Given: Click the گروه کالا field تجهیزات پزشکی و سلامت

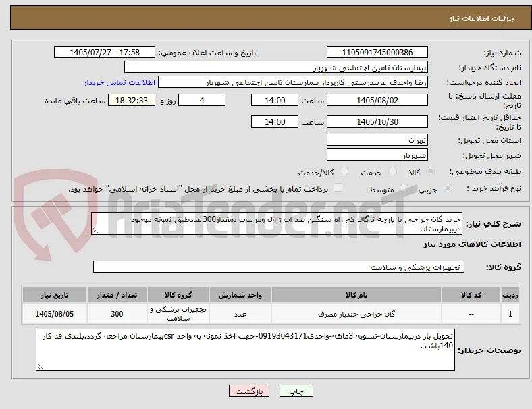Looking at the screenshot, I should click(x=279, y=267).
